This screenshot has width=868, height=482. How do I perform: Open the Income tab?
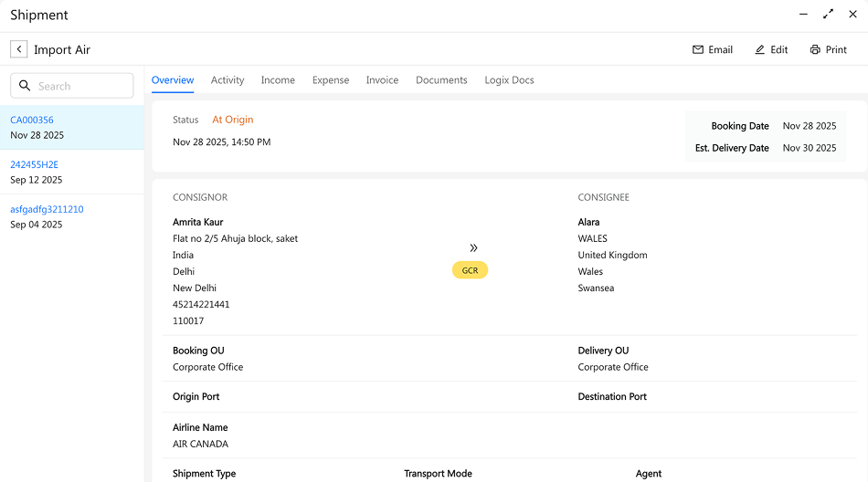278,80
